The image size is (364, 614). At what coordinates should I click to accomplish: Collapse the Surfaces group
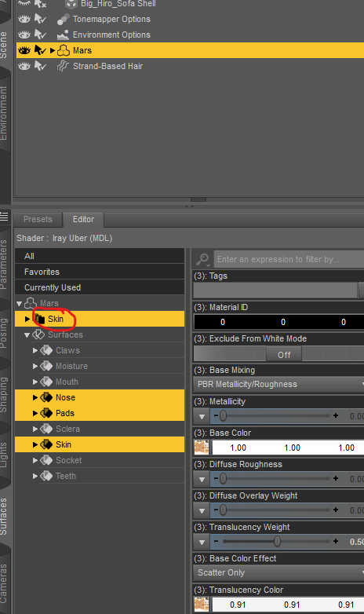pos(27,334)
